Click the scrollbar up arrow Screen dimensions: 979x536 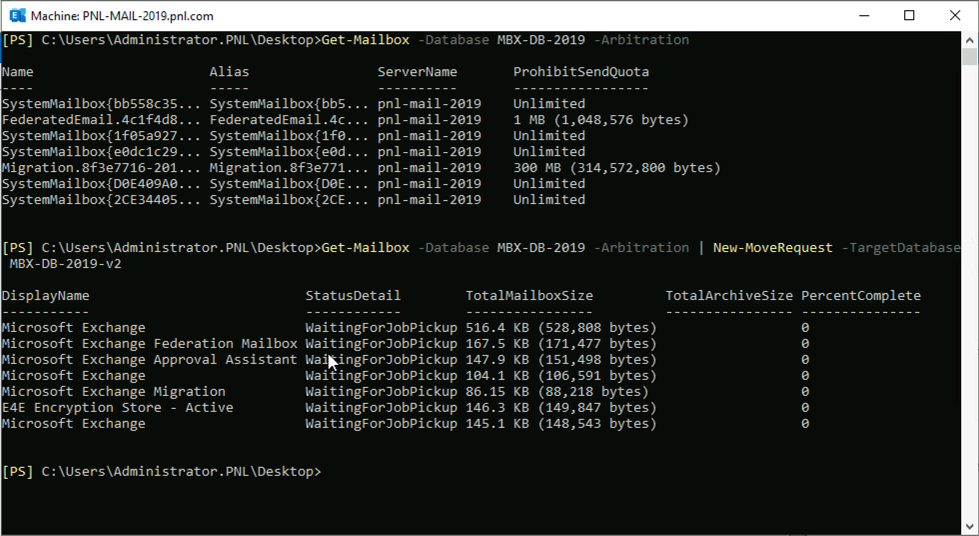pos(970,40)
